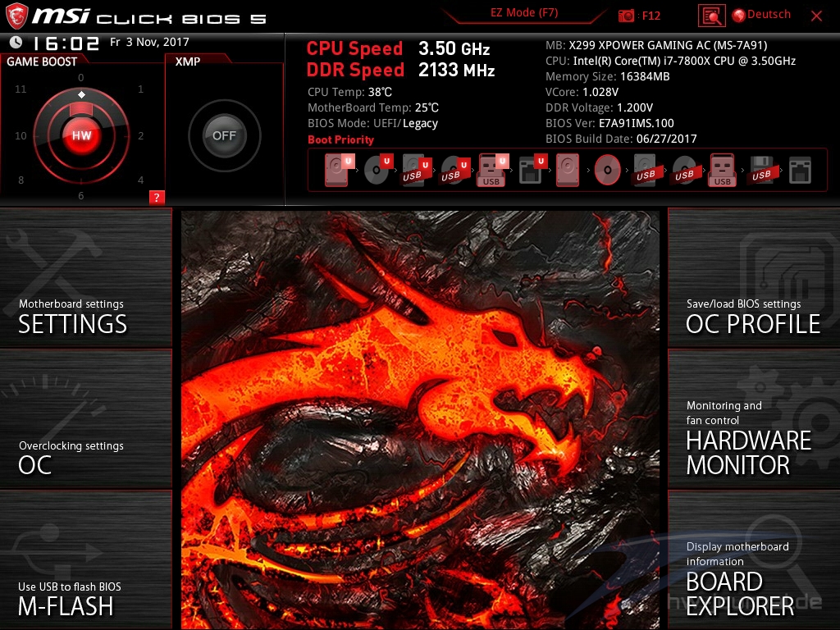Screen dimensions: 840x630
Task: Click the clock icon beside the time
Action: (x=16, y=42)
